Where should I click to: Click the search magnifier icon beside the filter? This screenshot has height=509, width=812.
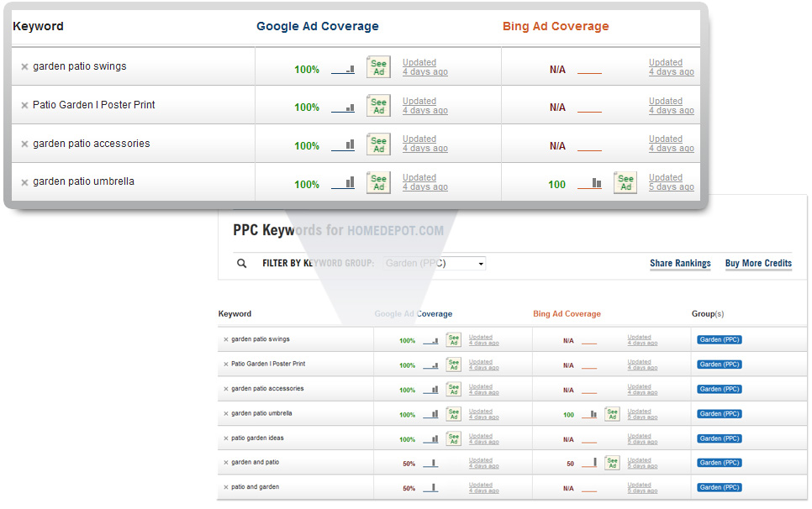click(x=242, y=263)
